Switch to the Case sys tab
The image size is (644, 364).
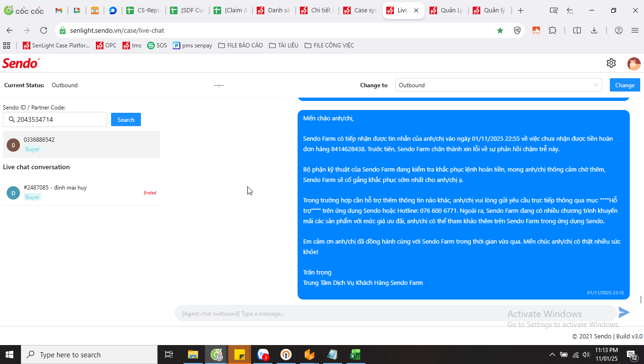coord(360,10)
